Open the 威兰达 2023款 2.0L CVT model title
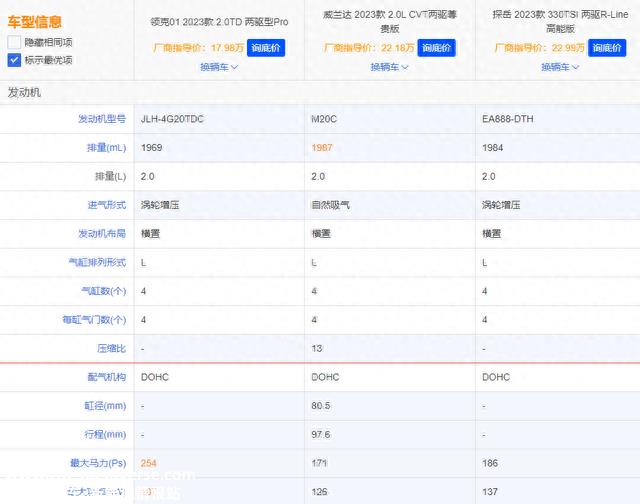 390,22
